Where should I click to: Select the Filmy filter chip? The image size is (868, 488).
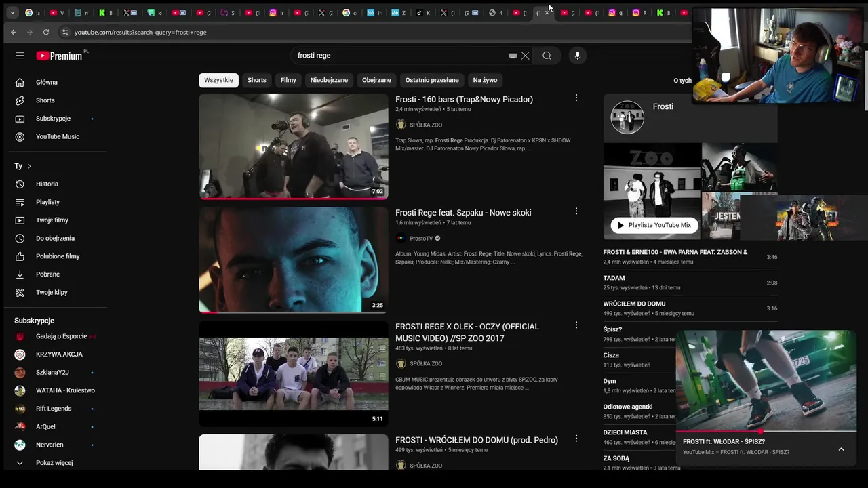[288, 80]
